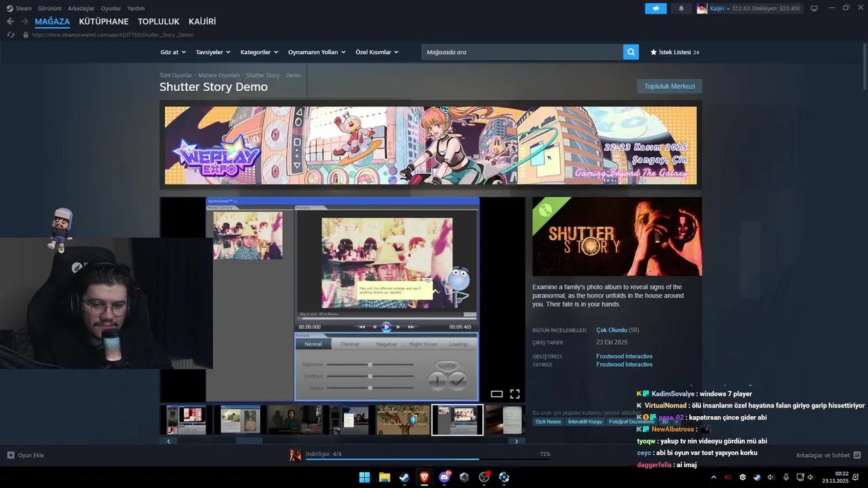Click the Çok Olumlu reviews link

pos(612,330)
